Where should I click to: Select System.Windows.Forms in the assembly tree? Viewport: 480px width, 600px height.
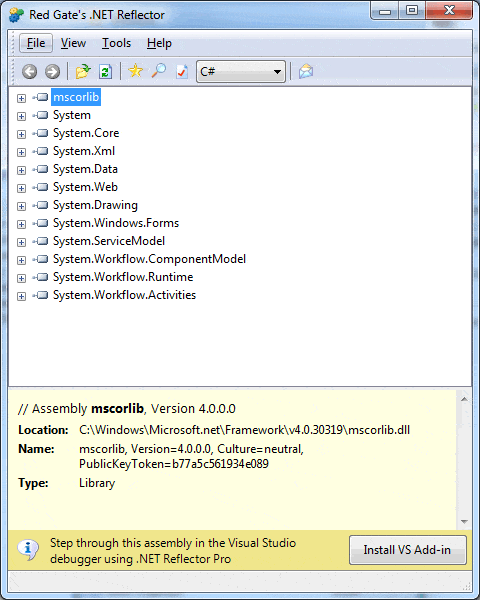click(x=116, y=223)
